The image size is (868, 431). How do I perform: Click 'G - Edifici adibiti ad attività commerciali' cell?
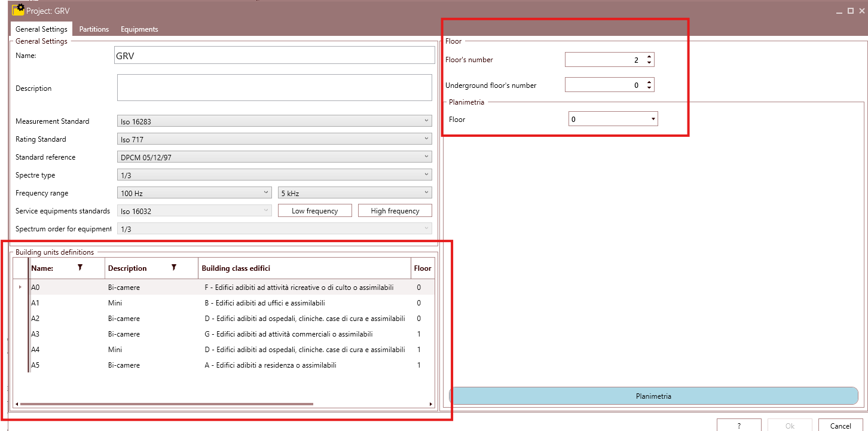(305, 334)
